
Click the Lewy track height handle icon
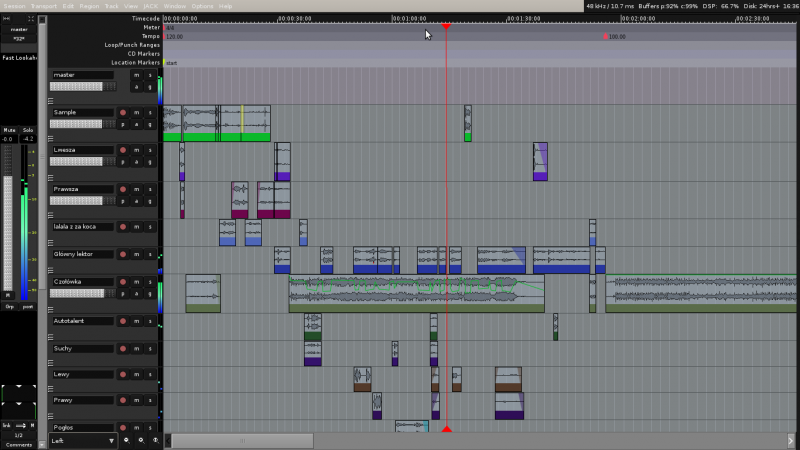51,388
